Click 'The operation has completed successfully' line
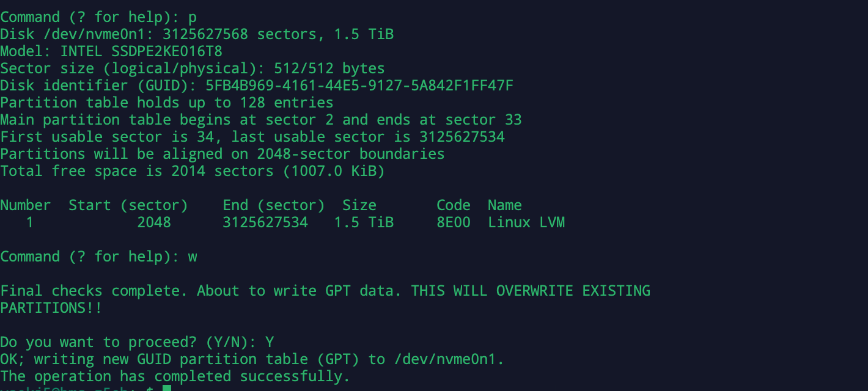 (x=175, y=376)
